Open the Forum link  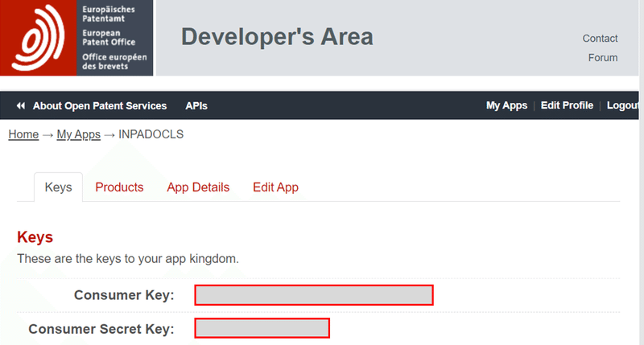[602, 58]
